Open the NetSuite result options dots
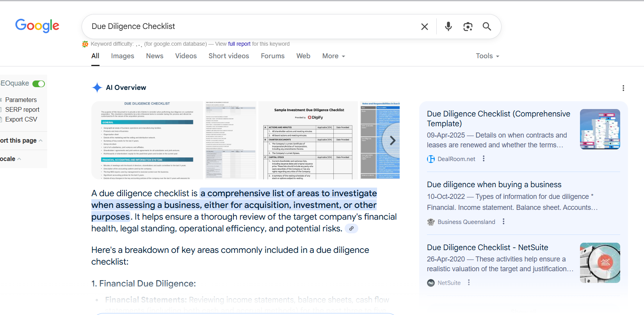 pos(469,283)
